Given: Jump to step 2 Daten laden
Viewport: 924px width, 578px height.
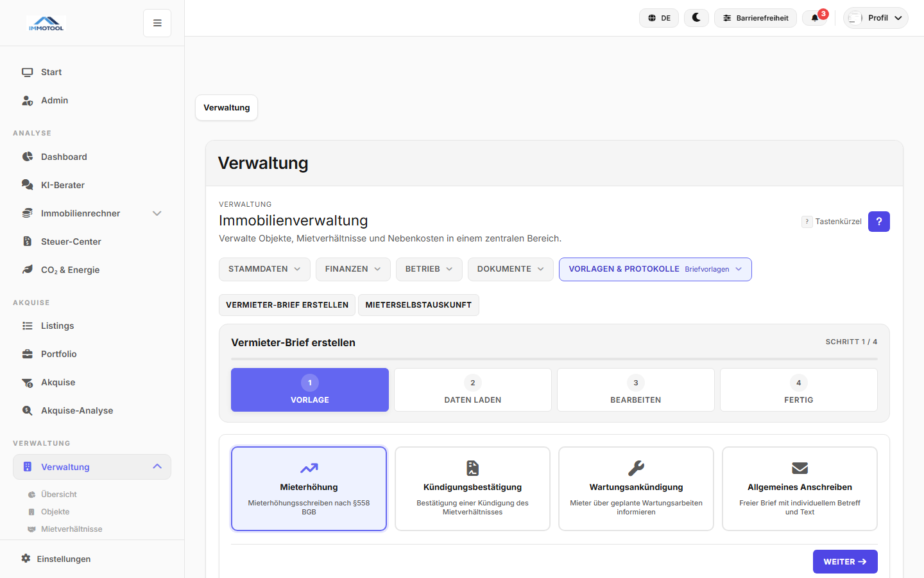Looking at the screenshot, I should click(473, 390).
